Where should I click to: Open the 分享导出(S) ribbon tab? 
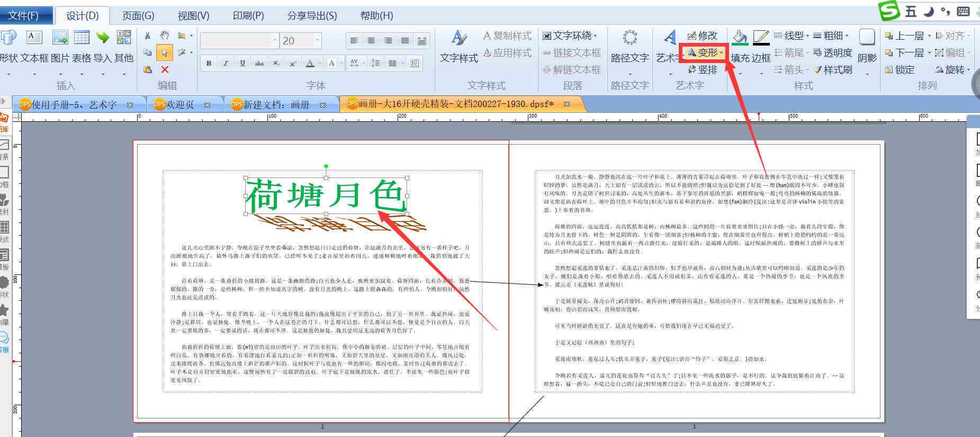312,15
